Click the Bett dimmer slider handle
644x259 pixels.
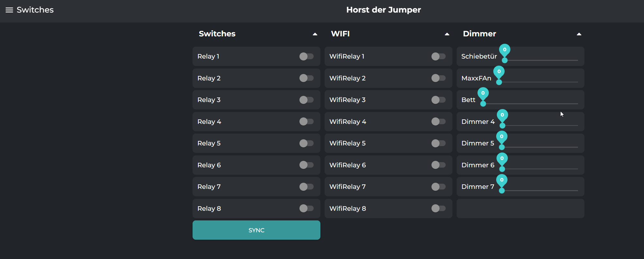[x=483, y=104]
